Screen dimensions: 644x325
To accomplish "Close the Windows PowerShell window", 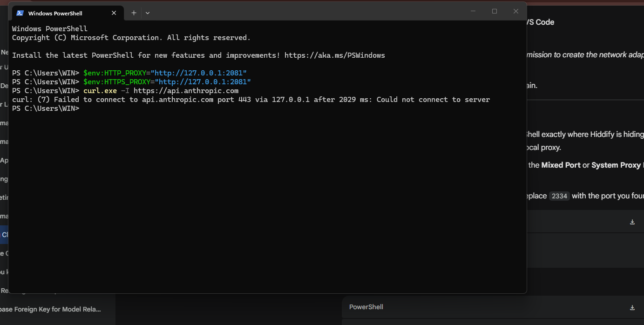I will (516, 11).
